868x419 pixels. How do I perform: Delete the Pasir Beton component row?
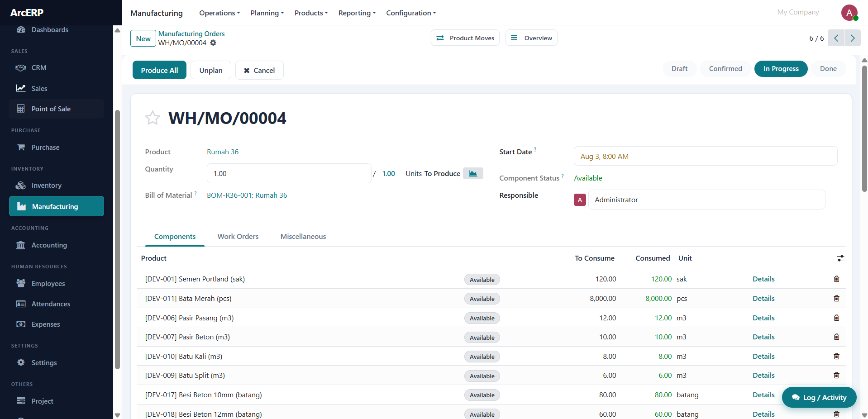coord(837,337)
